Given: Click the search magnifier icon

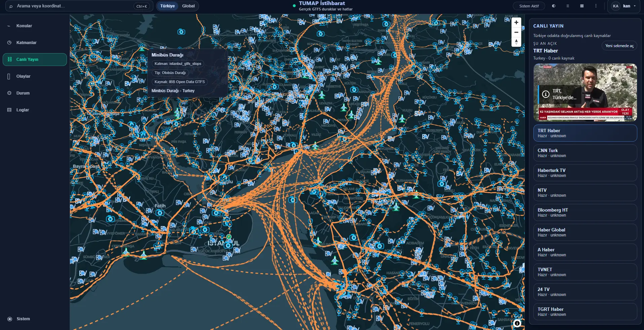Looking at the screenshot, I should coord(11,6).
